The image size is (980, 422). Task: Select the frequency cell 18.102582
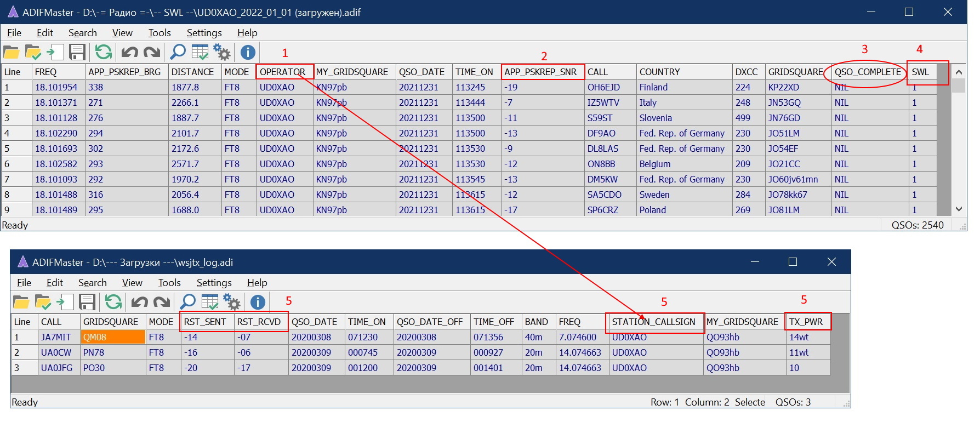point(58,164)
